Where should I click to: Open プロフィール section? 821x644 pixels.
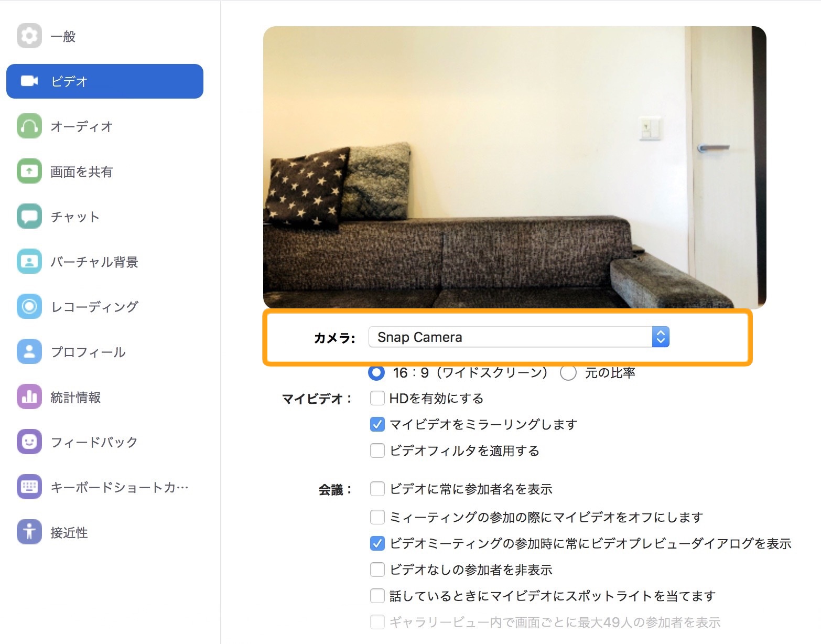pyautogui.click(x=105, y=352)
